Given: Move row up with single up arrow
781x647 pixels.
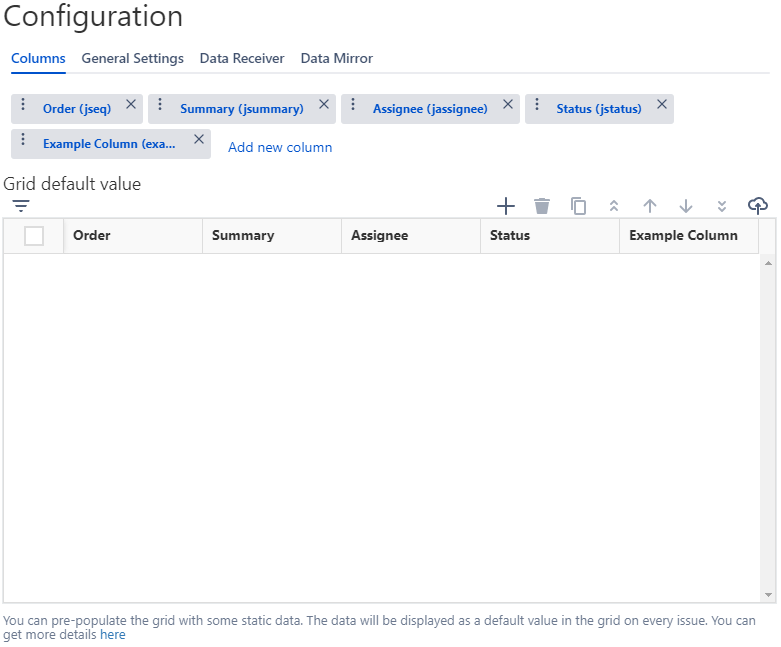Looking at the screenshot, I should [650, 206].
